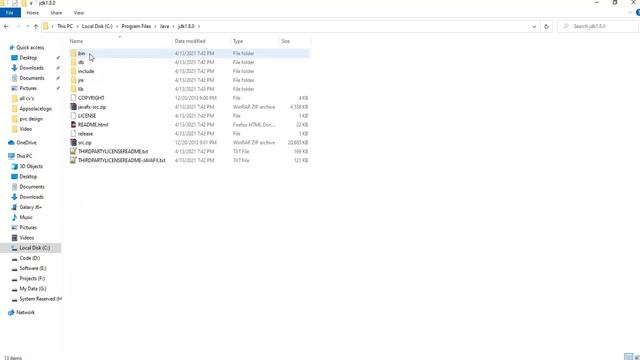Click the release file icon
The image size is (640, 360).
pos(73,133)
